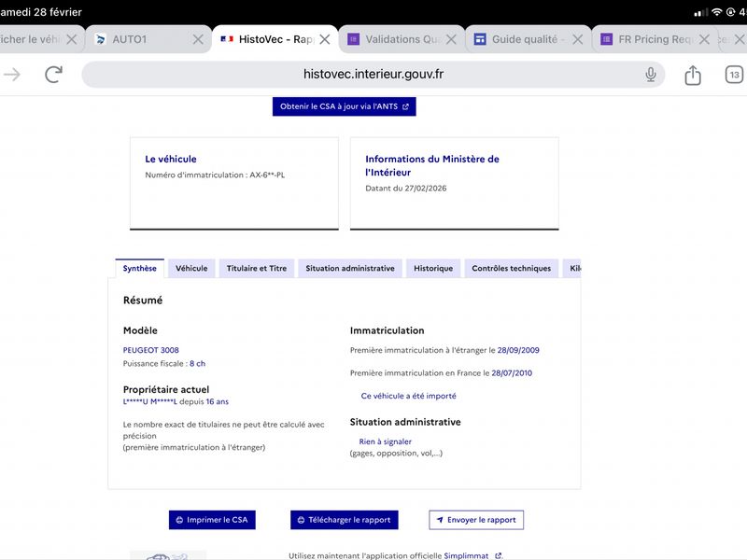
Task: Switch to the AUTO1 browser tab
Action: [x=140, y=39]
